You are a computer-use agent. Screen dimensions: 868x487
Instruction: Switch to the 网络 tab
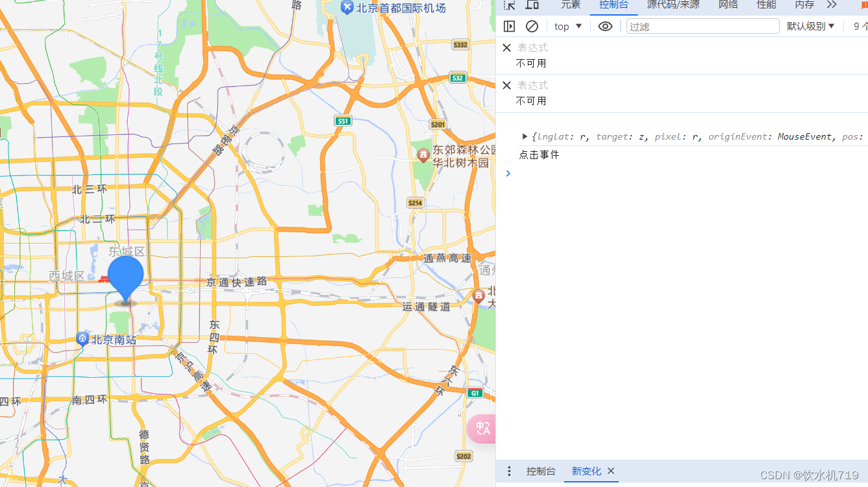728,5
